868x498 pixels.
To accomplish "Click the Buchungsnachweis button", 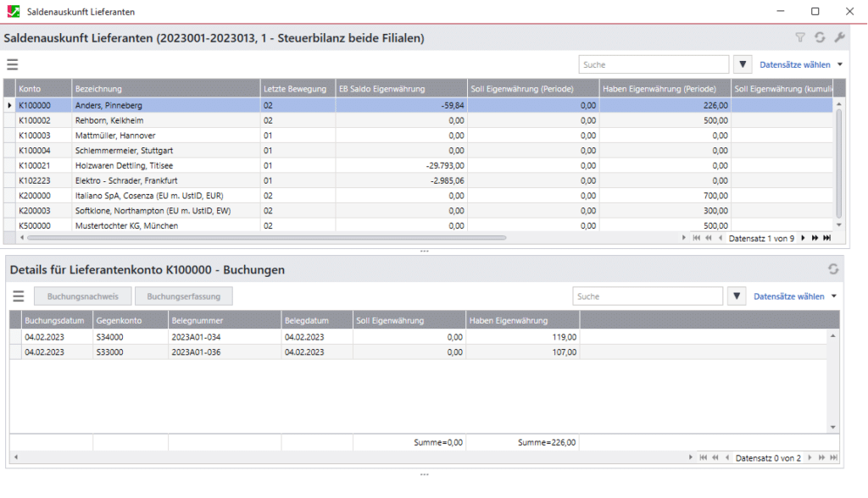I will point(83,296).
